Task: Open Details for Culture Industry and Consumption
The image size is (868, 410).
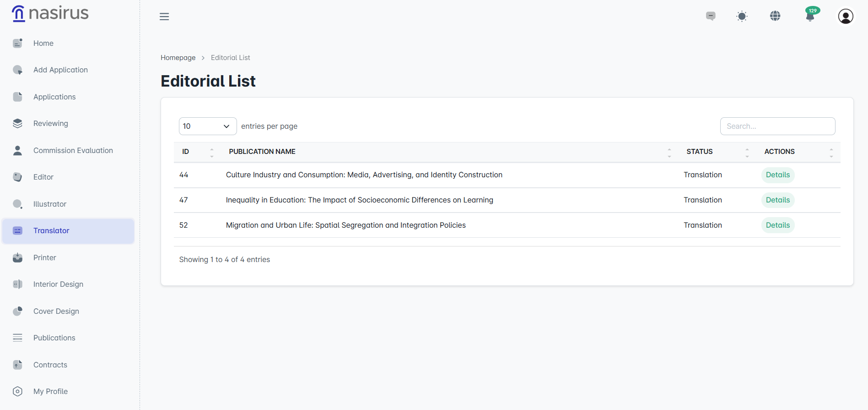Action: coord(777,175)
